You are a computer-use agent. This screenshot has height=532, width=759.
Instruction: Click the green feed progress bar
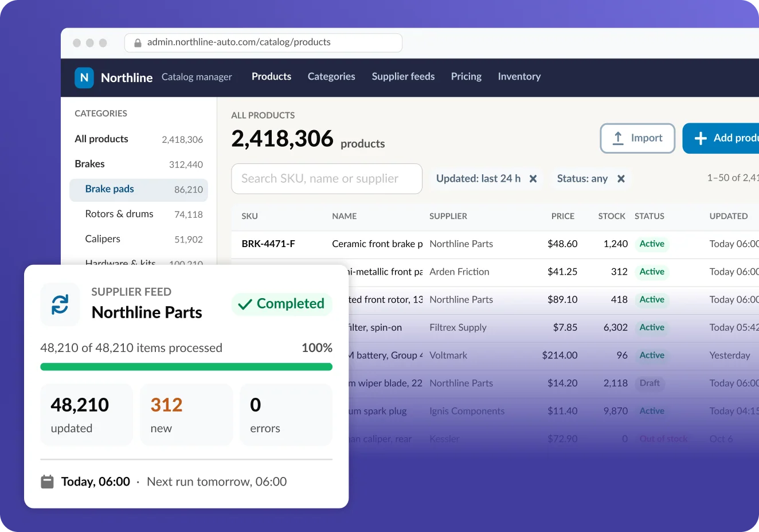tap(186, 367)
